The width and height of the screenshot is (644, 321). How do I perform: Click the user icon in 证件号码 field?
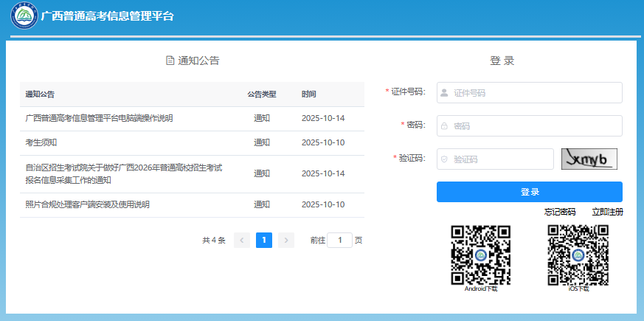(x=444, y=93)
